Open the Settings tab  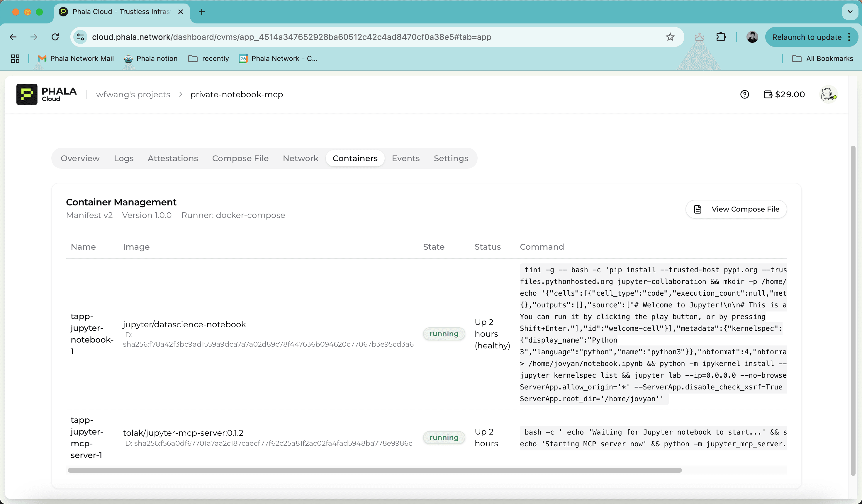(450, 158)
